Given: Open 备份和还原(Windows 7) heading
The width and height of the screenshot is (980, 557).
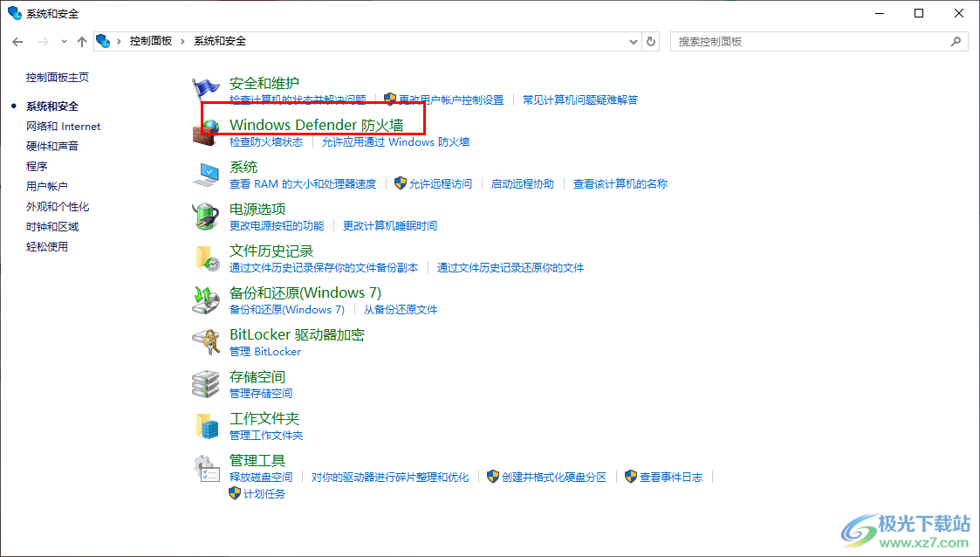Looking at the screenshot, I should [x=305, y=292].
